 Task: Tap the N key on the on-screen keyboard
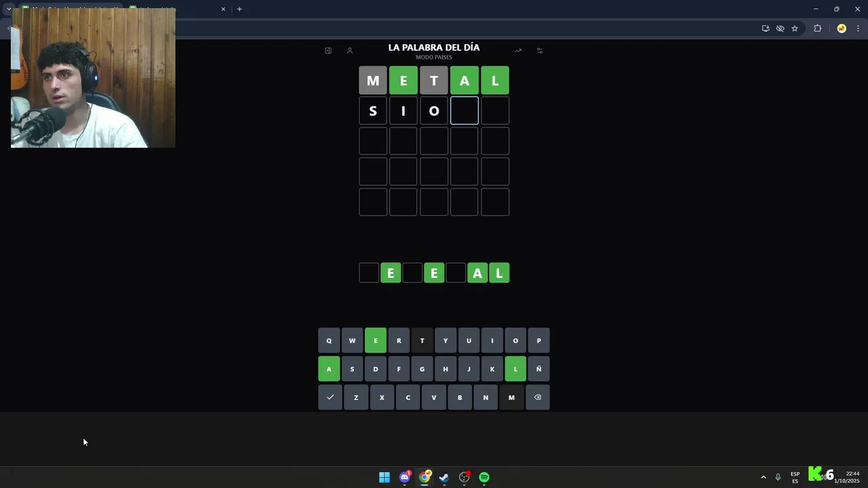click(x=486, y=397)
